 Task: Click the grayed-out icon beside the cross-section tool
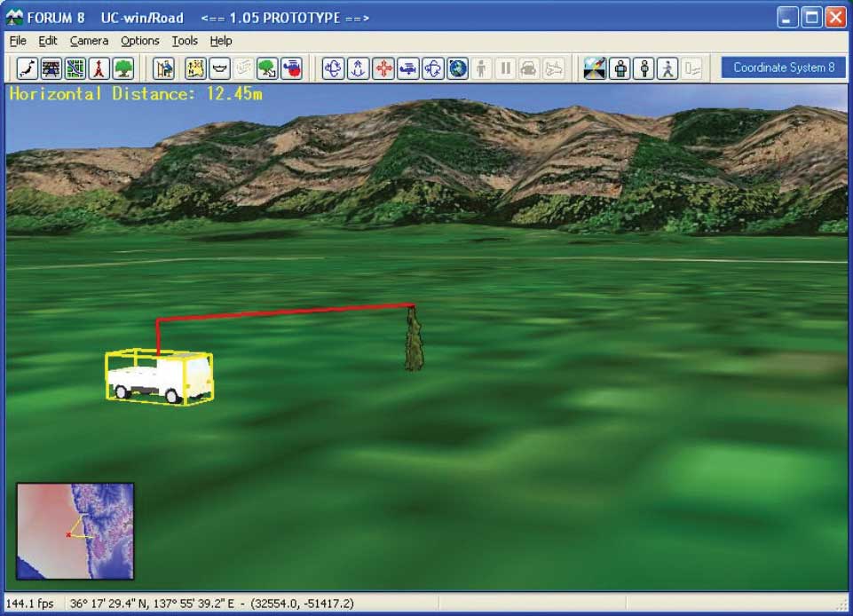243,68
